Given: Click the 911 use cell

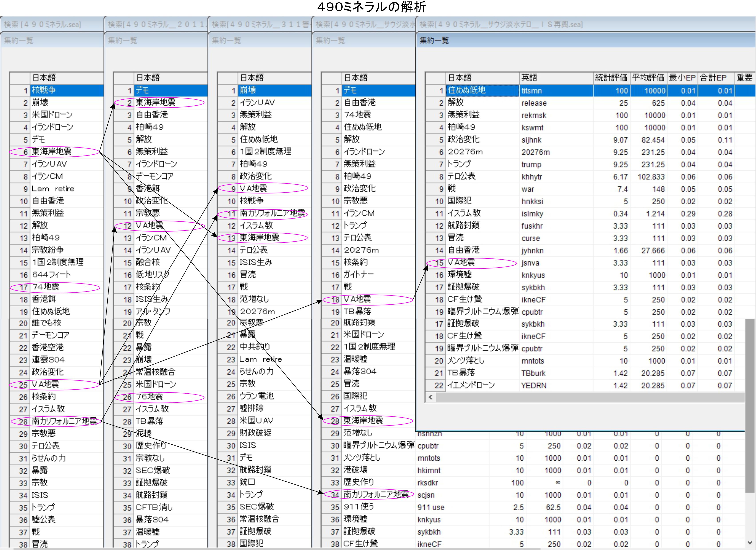Looking at the screenshot, I should coord(431,507).
